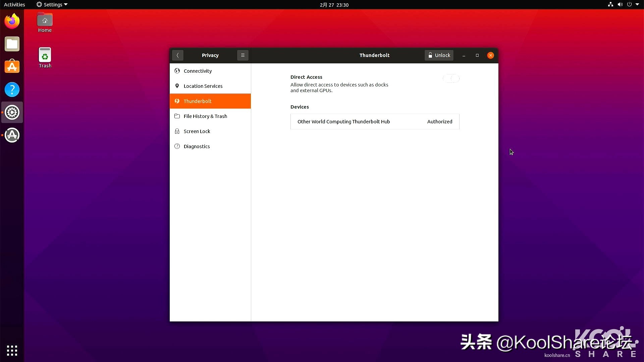Open Location Services settings
Image resolution: width=644 pixels, height=362 pixels.
pyautogui.click(x=203, y=86)
